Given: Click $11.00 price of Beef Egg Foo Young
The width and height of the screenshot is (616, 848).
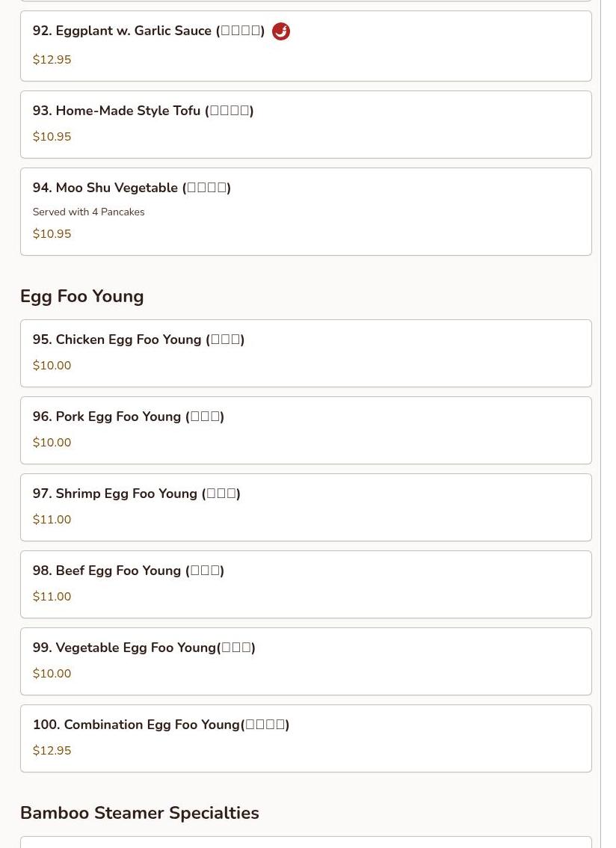Looking at the screenshot, I should point(52,597).
